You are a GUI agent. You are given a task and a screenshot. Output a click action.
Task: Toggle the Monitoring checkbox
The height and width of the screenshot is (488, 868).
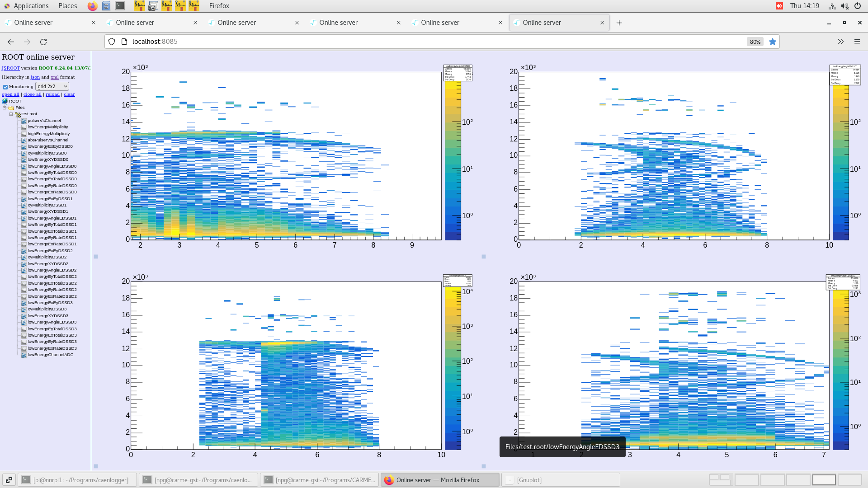coord(5,87)
